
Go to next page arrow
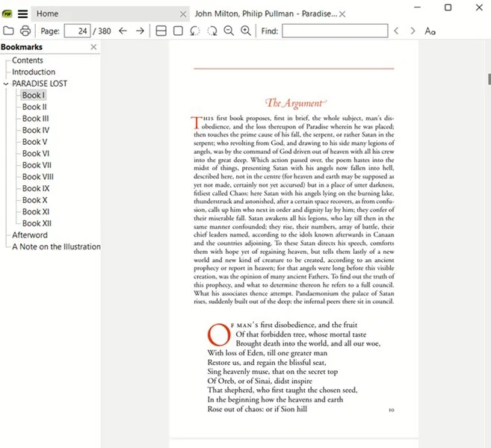tap(140, 31)
